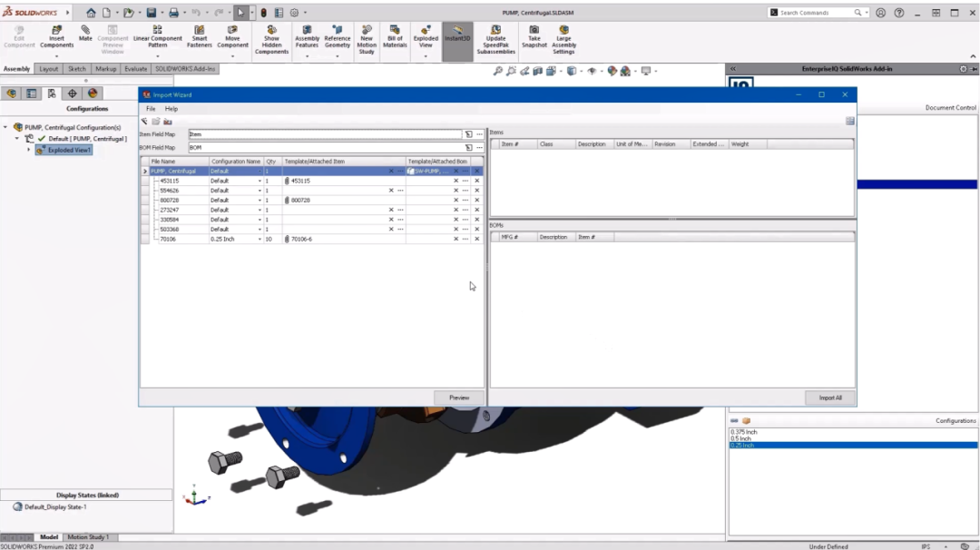Click the Item Field Map text field
The height and width of the screenshot is (550, 980).
pyautogui.click(x=327, y=134)
